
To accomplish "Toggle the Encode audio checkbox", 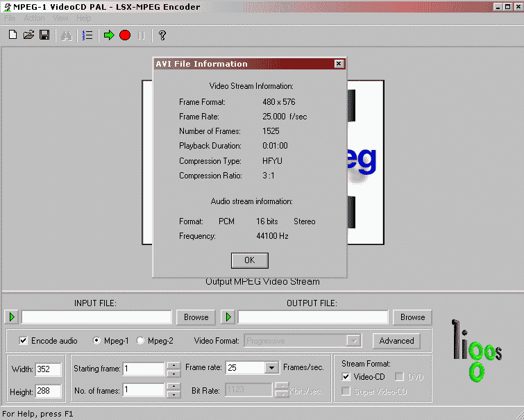I will pyautogui.click(x=23, y=341).
